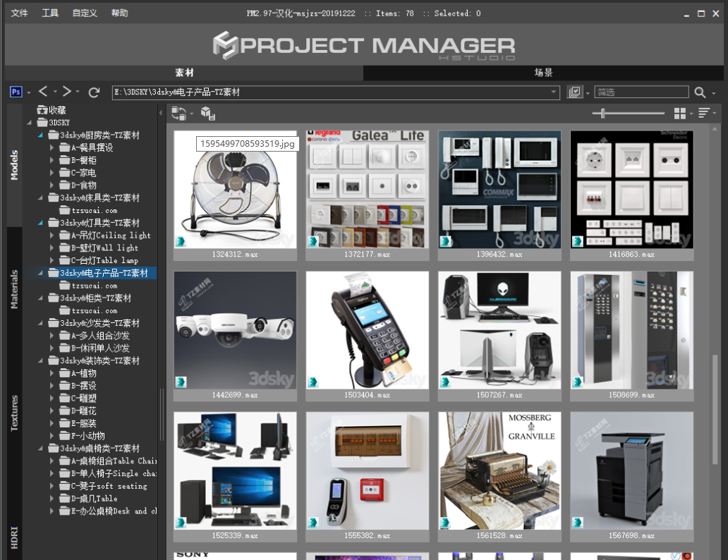Collapse 3dsky®厨房类-TZ素材 folder
This screenshot has height=560, width=728.
point(40,135)
